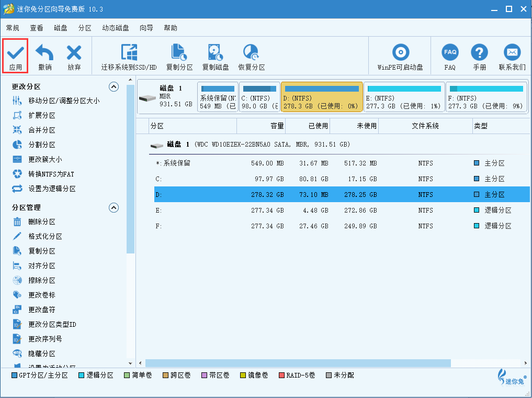Select 更改序列号 in the sidebar
Screen dimensions: 532x398
37,339
